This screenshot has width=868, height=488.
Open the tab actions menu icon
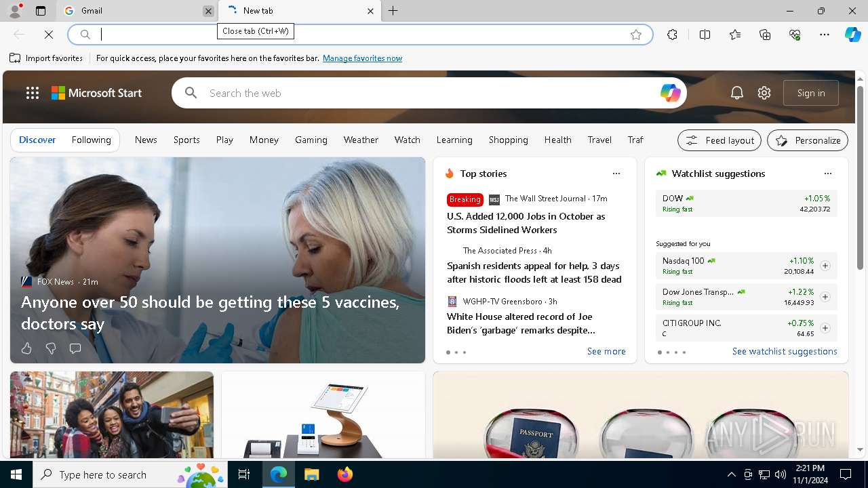pos(41,11)
